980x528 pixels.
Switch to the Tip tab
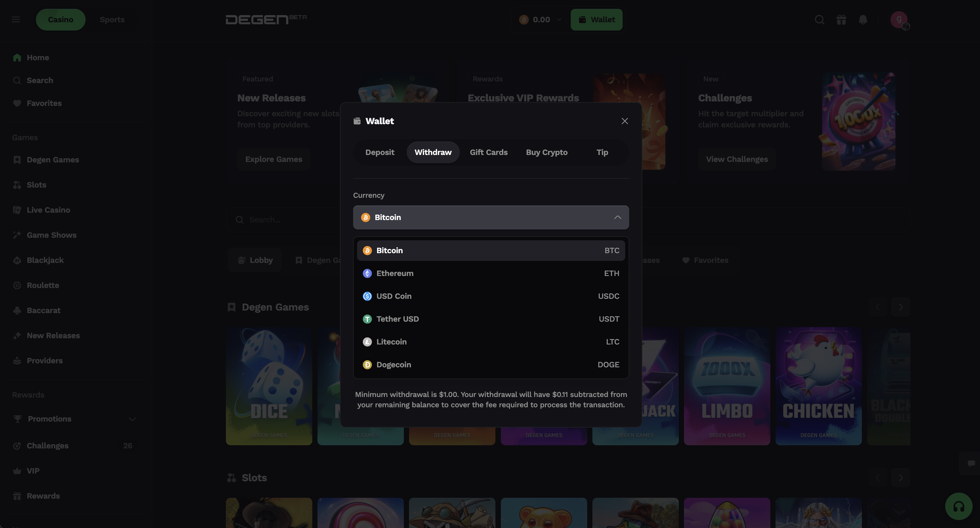[x=602, y=152]
